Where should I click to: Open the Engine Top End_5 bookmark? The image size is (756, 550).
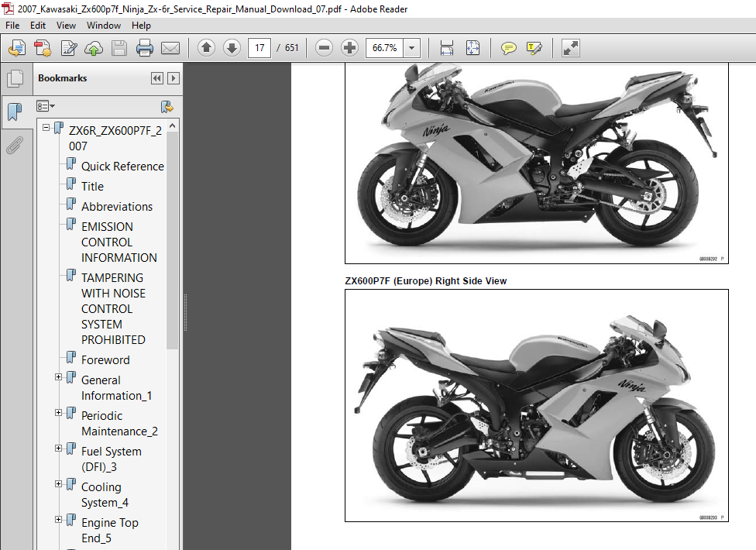(110, 531)
